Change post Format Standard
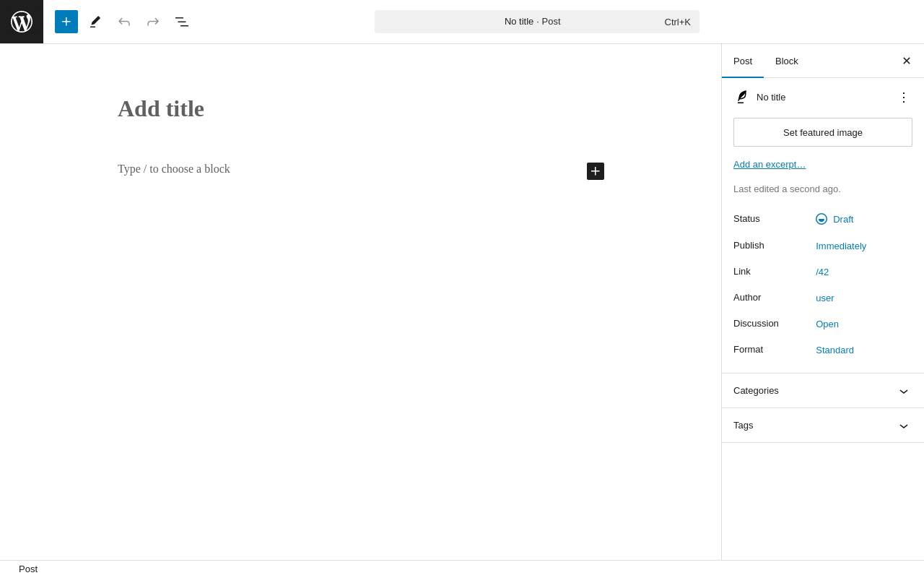This screenshot has width=924, height=578. [834, 350]
